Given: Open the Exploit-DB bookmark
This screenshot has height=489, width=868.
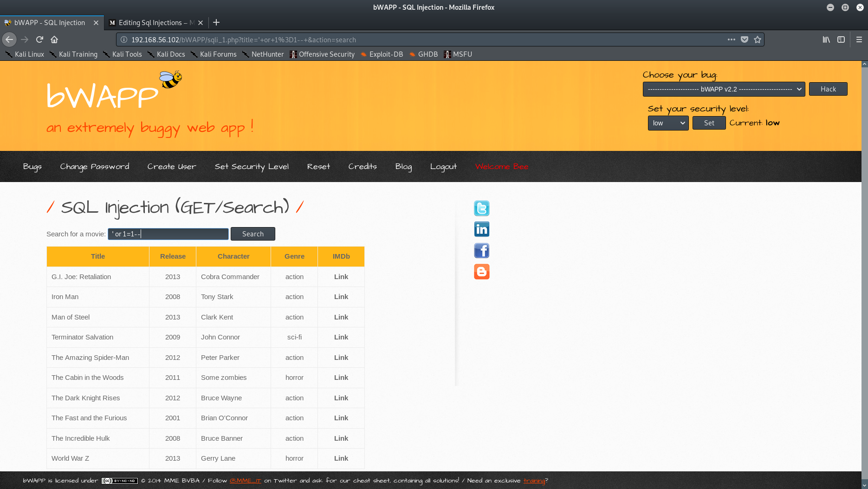Looking at the screenshot, I should 382,54.
